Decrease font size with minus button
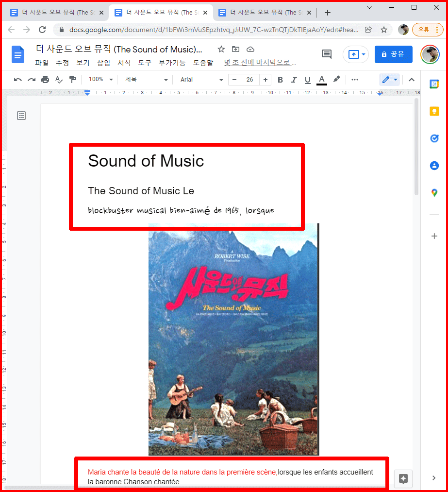The image size is (448, 492). click(x=234, y=80)
